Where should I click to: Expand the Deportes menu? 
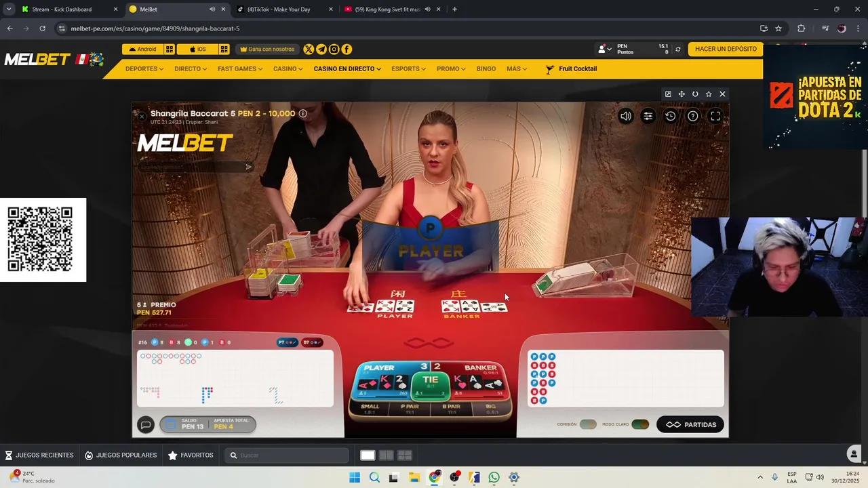(144, 69)
